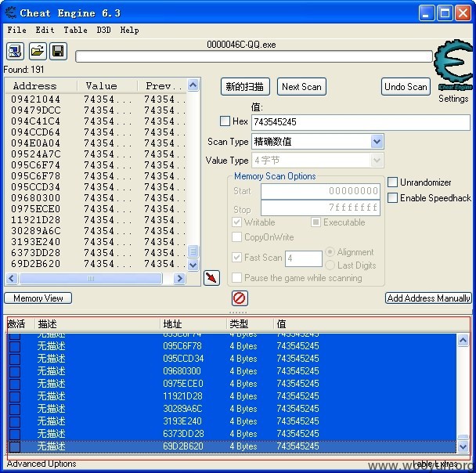Viewport: 476px width, 473px height.
Task: Click the red clear address list icon
Action: pyautogui.click(x=240, y=298)
